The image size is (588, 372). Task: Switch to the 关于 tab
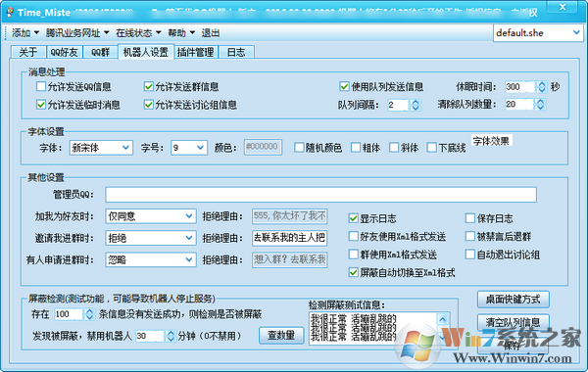pyautogui.click(x=28, y=52)
